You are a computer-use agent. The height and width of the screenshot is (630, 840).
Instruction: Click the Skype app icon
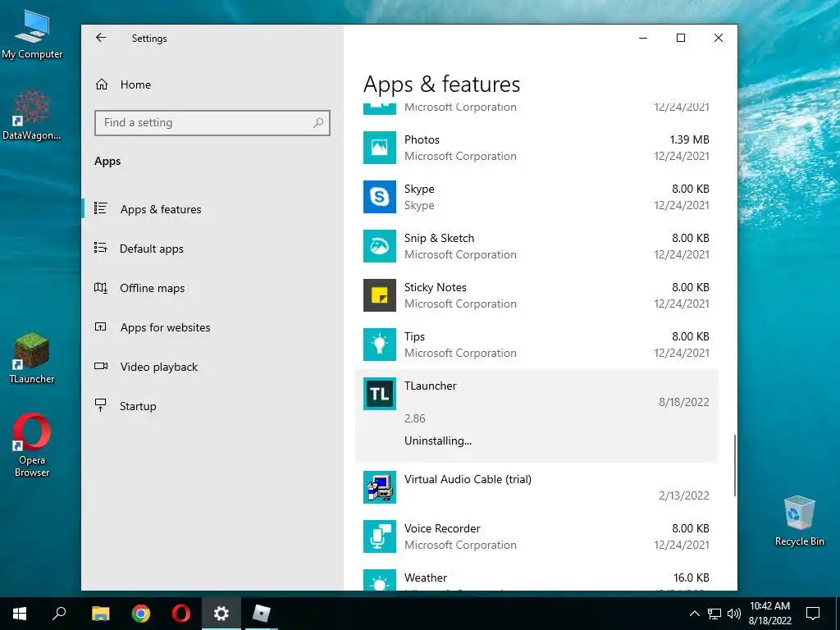click(x=379, y=197)
